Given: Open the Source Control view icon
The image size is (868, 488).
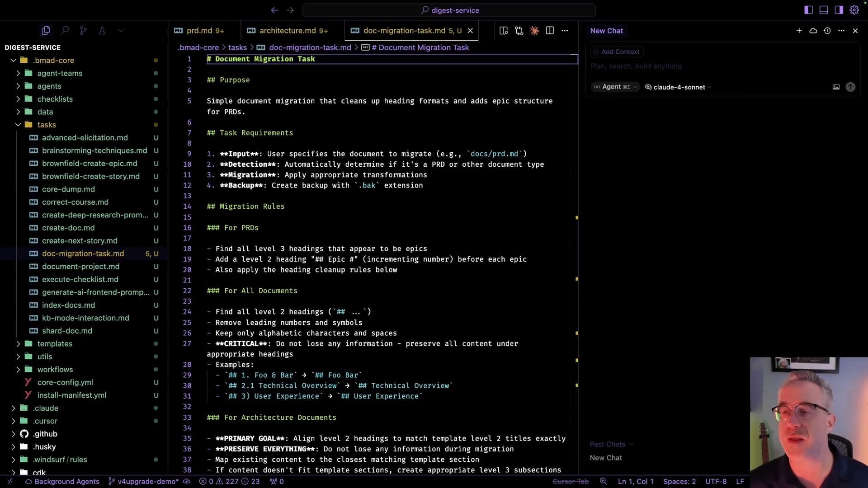Looking at the screenshot, I should 83,31.
